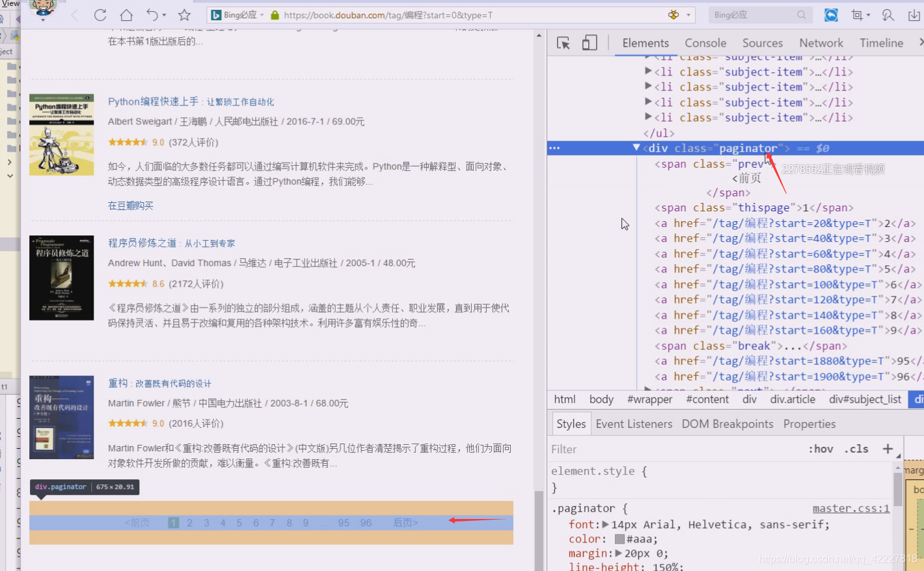
Task: Click the 程序员修炼之道 book cover thumbnail
Action: pos(62,278)
